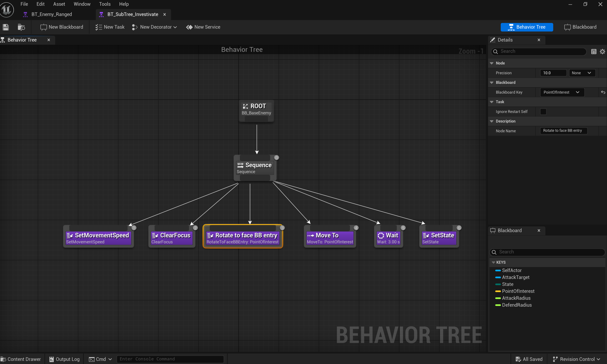The width and height of the screenshot is (607, 364).
Task: Select the PointOfInterest yellow blackboard key
Action: pos(518,291)
